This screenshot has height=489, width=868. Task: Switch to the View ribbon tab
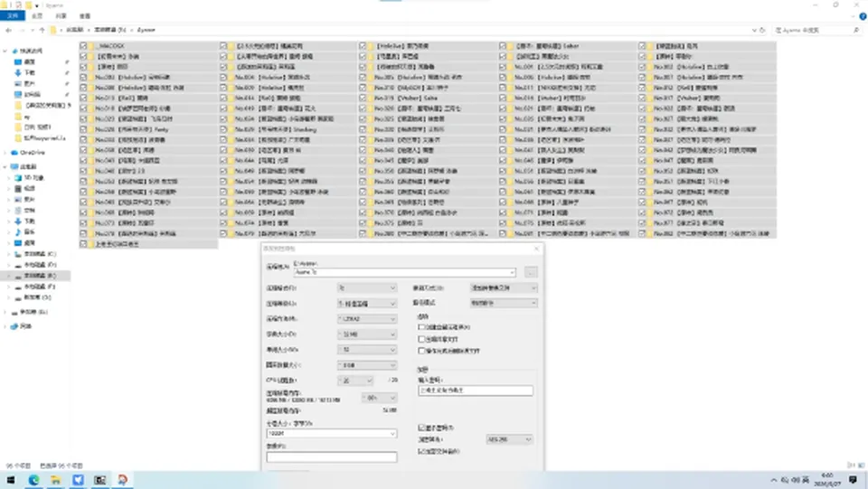[x=85, y=16]
